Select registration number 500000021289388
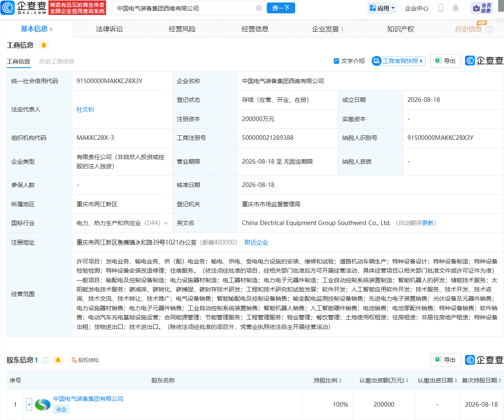 (268, 138)
